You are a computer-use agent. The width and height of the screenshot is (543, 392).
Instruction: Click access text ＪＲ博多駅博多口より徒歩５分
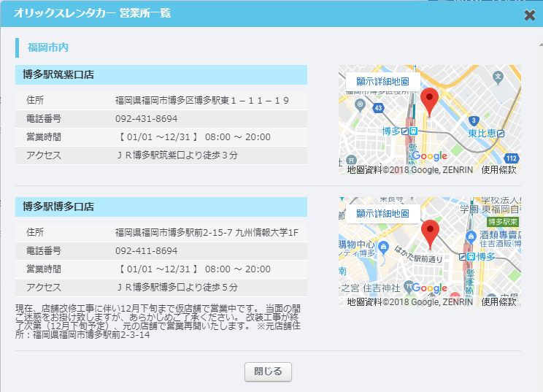[177, 287]
